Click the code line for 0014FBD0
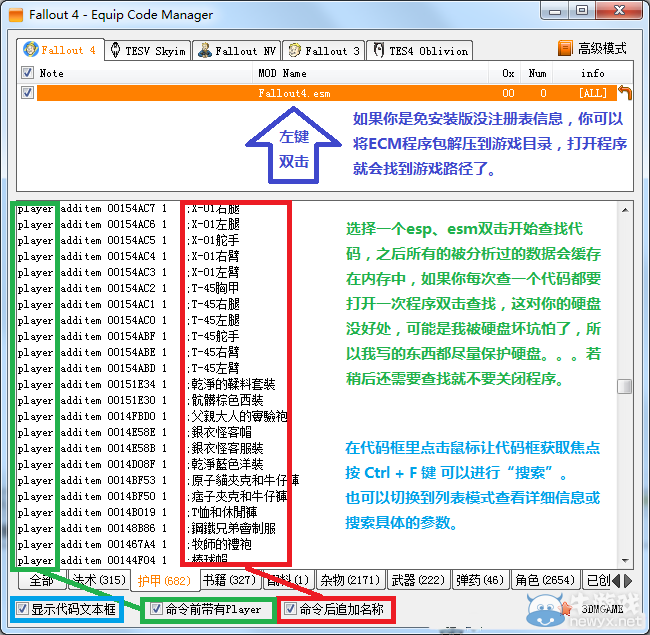This screenshot has width=650, height=635. [152, 416]
